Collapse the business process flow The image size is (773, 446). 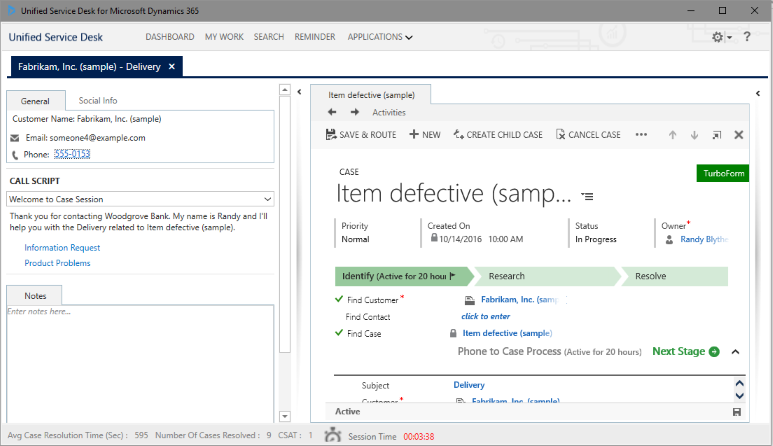(x=736, y=352)
